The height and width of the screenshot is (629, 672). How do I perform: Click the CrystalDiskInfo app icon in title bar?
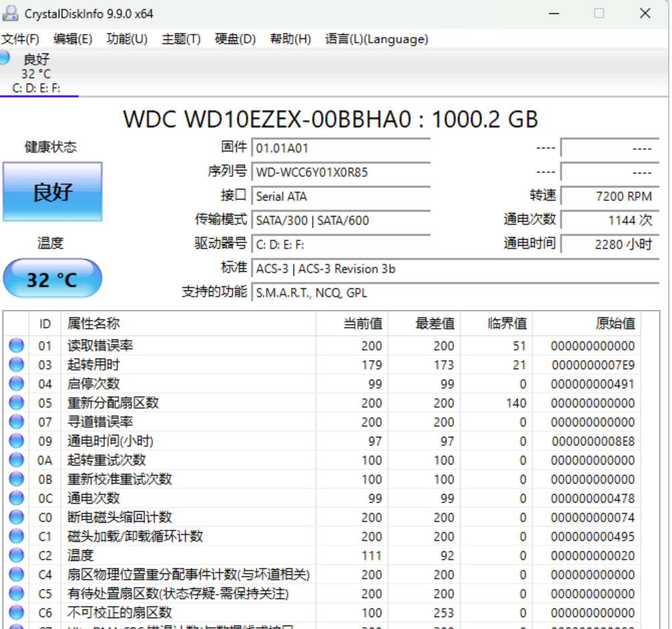10,14
